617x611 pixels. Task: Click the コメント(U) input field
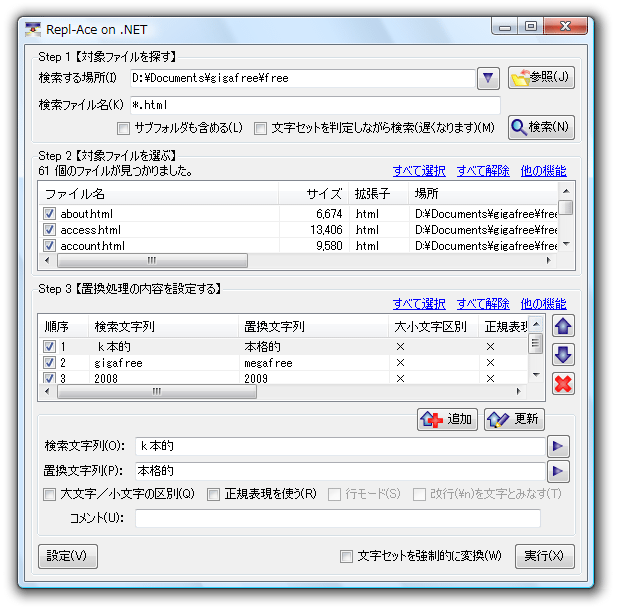[x=338, y=518]
